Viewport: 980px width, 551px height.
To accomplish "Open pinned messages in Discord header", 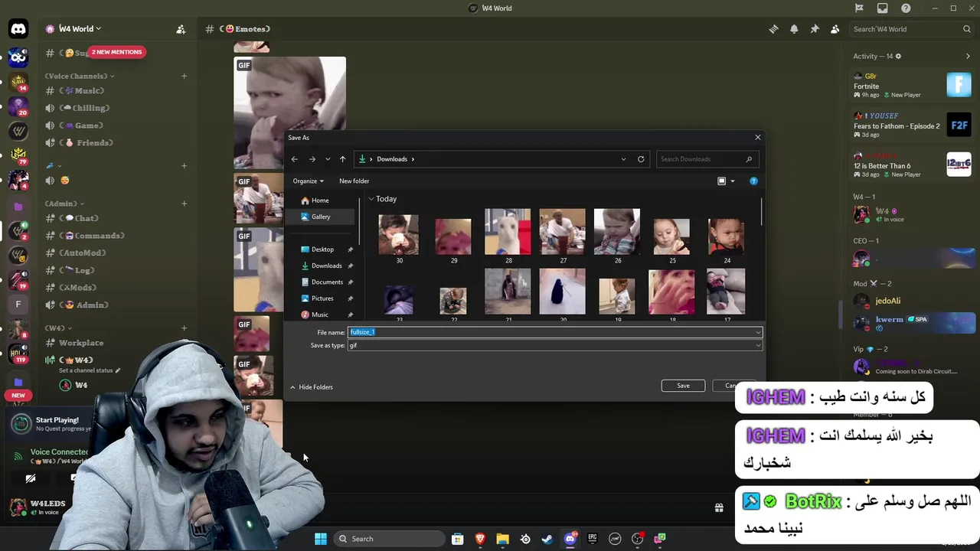I will click(815, 29).
